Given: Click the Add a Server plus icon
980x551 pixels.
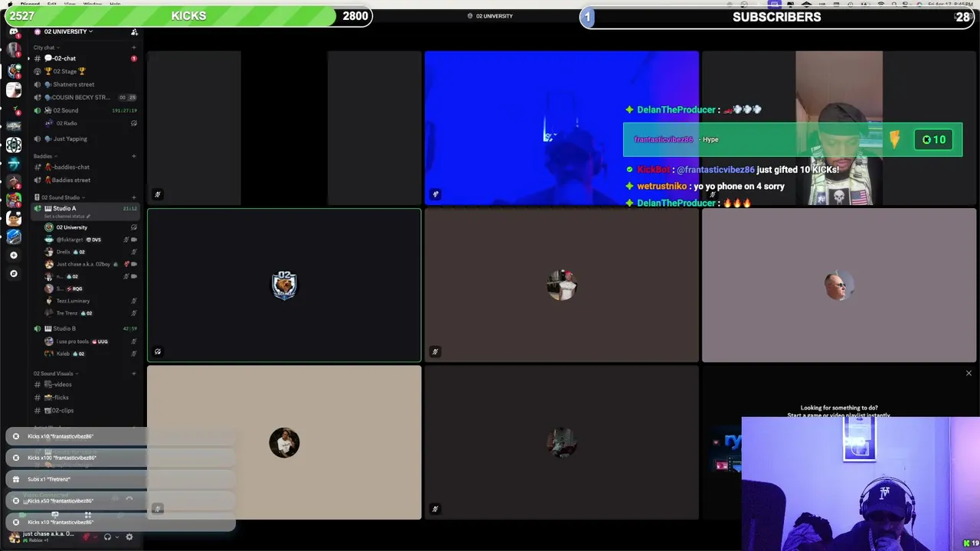Looking at the screenshot, I should [x=13, y=255].
